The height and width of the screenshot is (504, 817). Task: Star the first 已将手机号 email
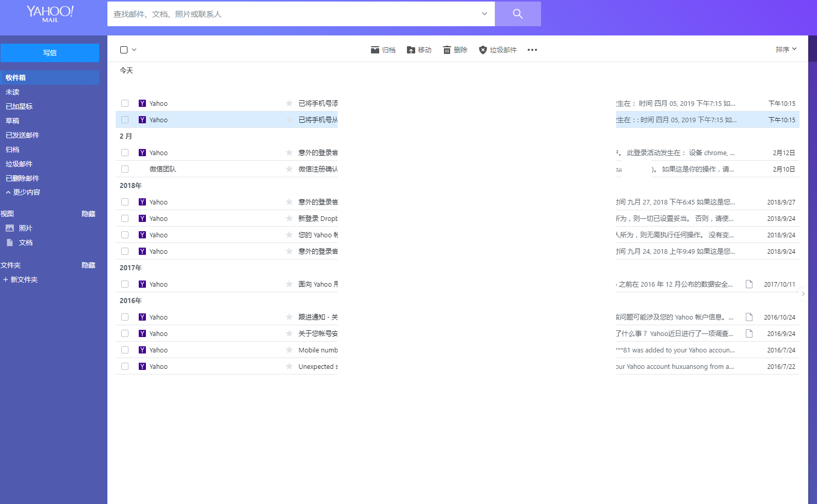(x=289, y=103)
